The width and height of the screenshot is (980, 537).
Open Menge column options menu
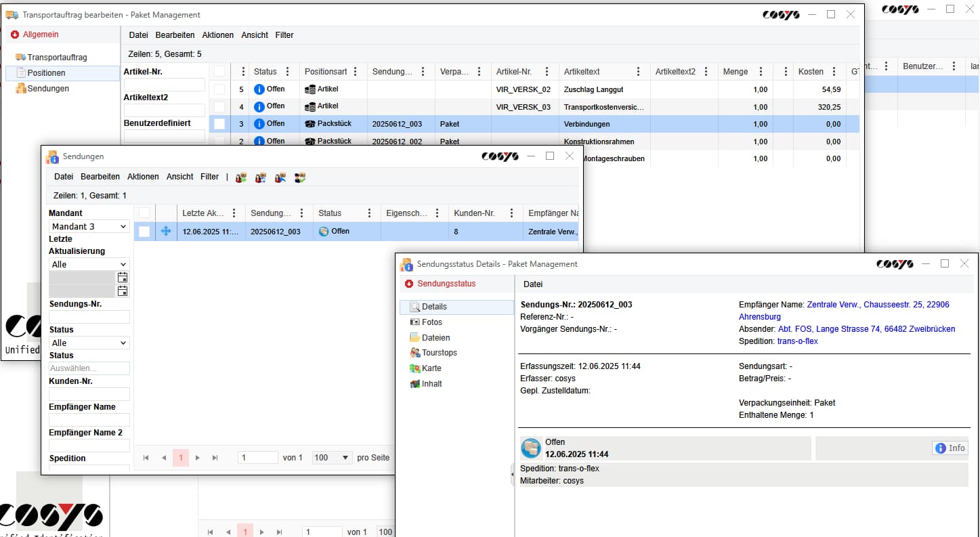click(x=761, y=71)
